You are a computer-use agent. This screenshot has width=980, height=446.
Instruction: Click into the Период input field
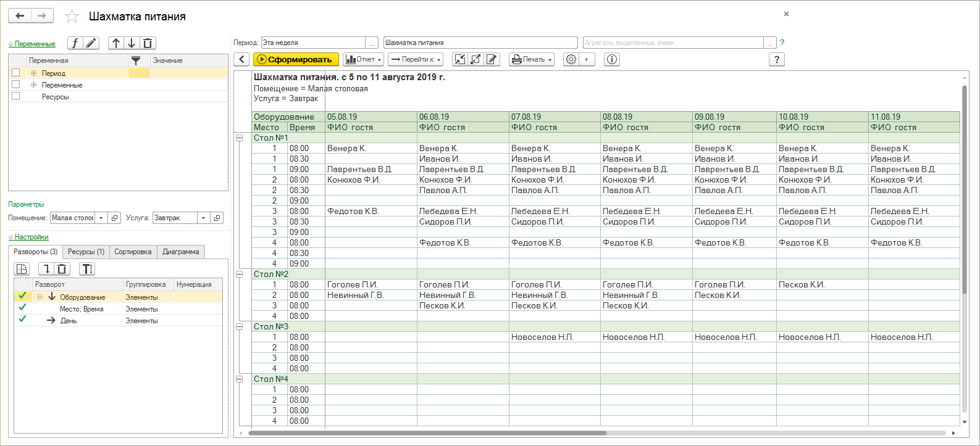coord(313,43)
